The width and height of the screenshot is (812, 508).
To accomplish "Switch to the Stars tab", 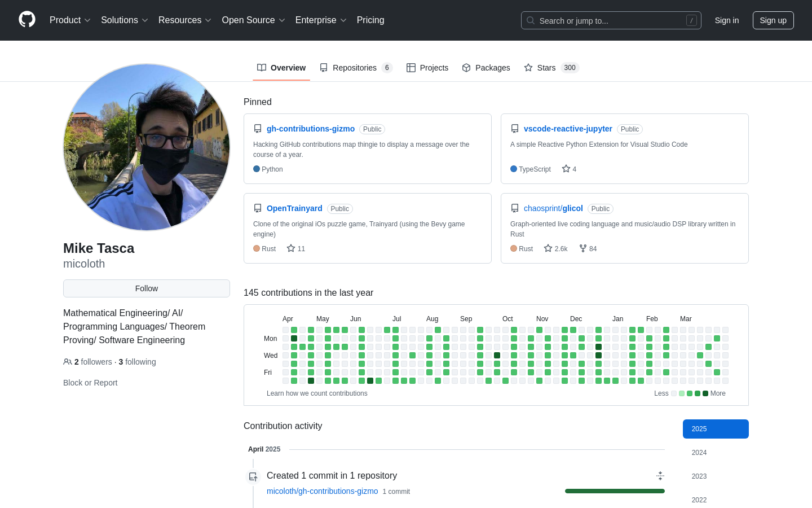I will pyautogui.click(x=551, y=68).
